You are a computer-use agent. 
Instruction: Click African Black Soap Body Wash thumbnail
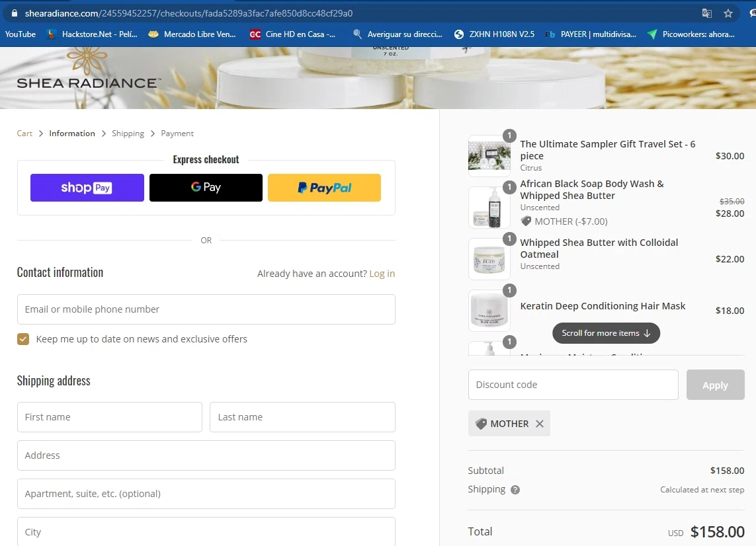point(489,208)
